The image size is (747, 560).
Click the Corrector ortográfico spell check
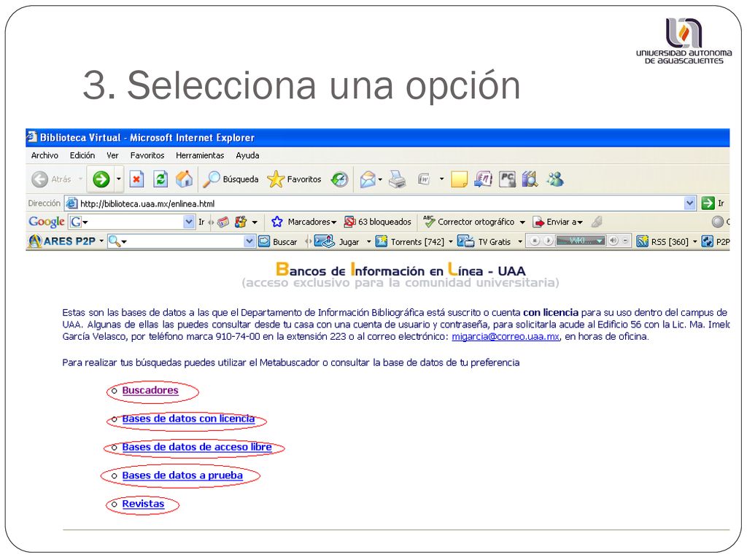click(x=469, y=222)
